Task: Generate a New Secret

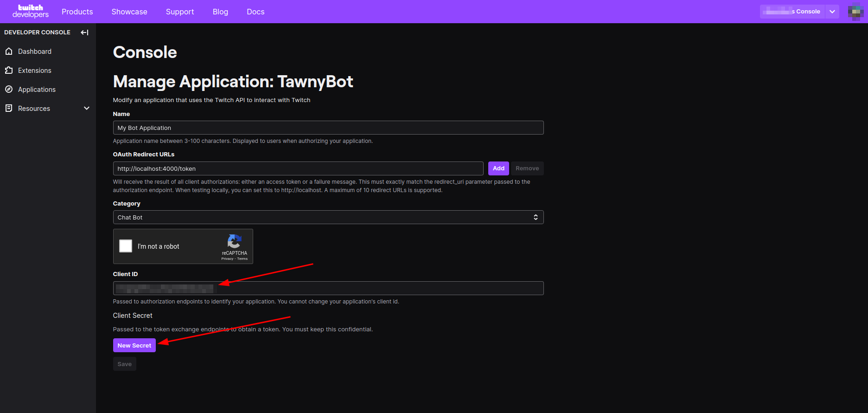Action: [134, 345]
